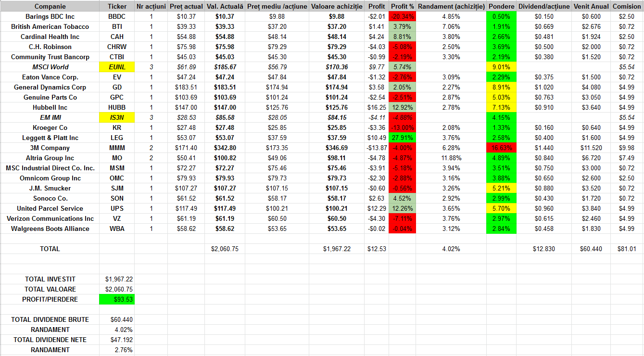
Task: Click 3M's $11.520 Venit Anual cell
Action: 591,148
